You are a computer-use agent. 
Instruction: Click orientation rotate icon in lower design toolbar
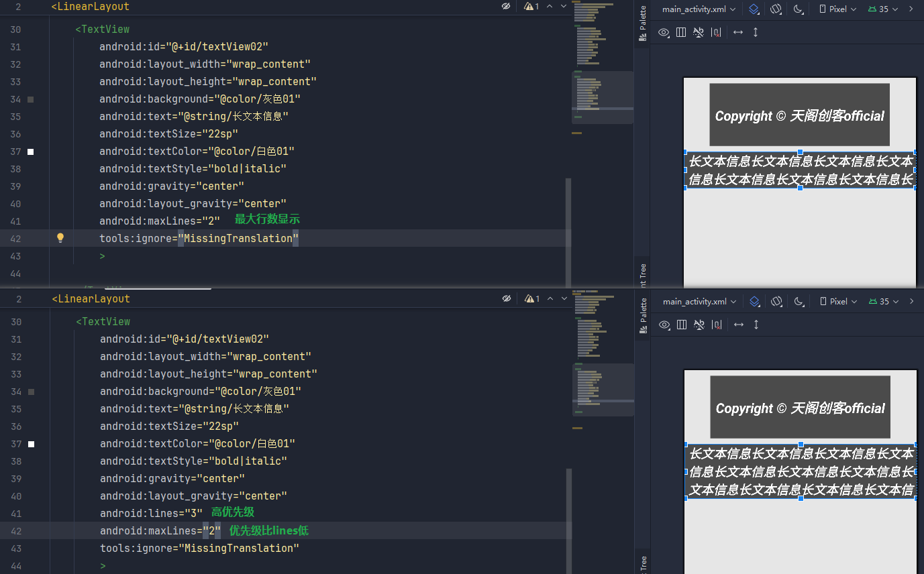coord(777,302)
